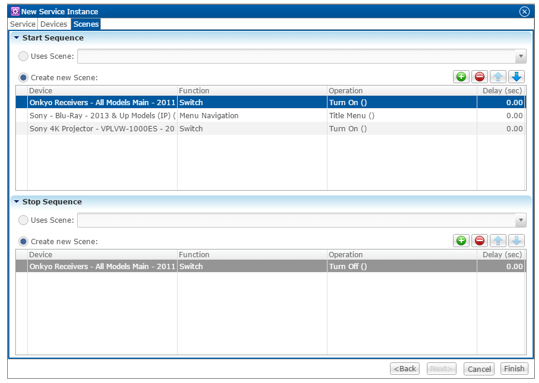Image resolution: width=539 pixels, height=383 pixels.
Task: Remove selected step from Start Sequence scene
Action: (x=480, y=77)
